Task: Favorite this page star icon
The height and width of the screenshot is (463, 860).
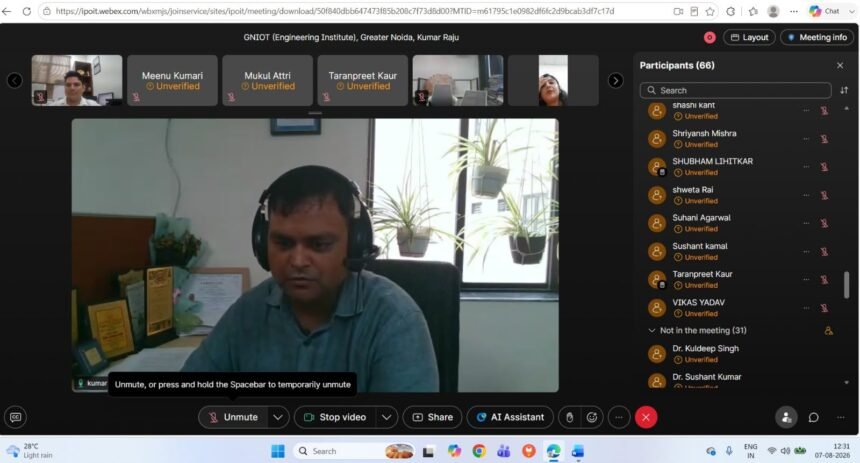Action: pyautogui.click(x=710, y=11)
